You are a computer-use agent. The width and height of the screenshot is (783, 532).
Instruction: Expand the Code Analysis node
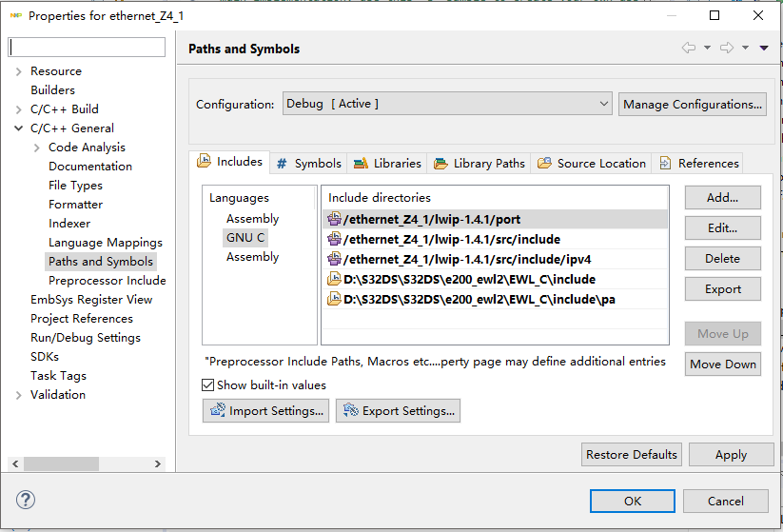pos(37,148)
